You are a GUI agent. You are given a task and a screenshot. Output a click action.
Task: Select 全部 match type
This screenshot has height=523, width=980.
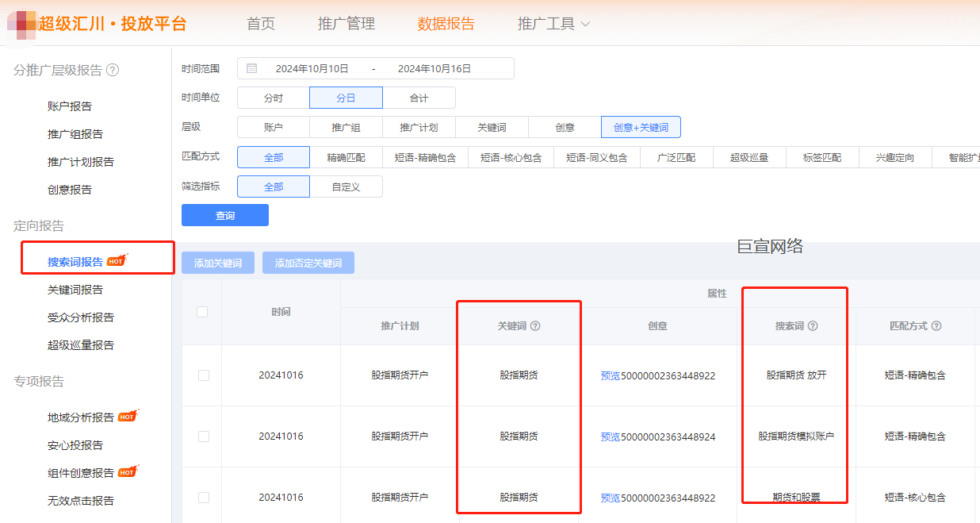click(x=274, y=157)
